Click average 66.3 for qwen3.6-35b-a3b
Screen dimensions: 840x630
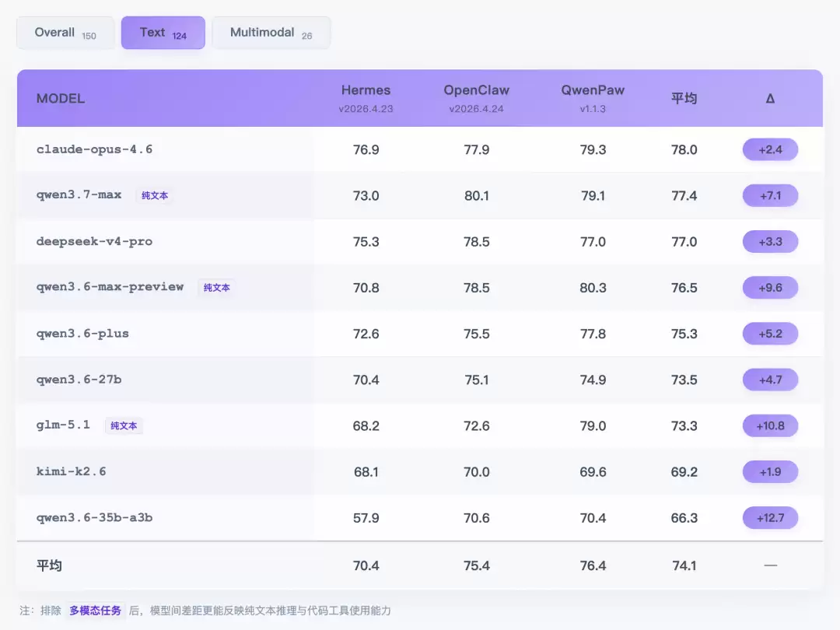click(684, 519)
